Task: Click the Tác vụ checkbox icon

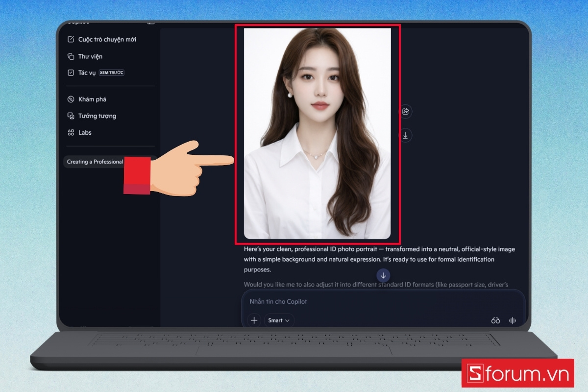Action: [71, 73]
